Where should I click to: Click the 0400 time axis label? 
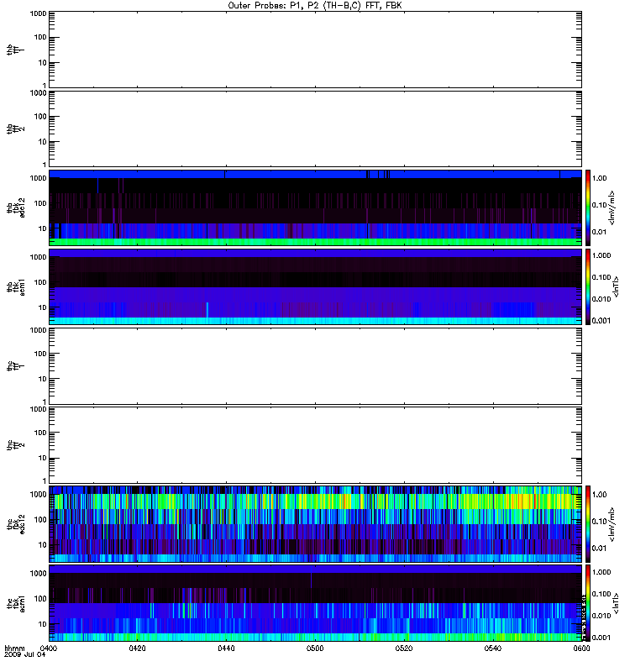click(49, 648)
